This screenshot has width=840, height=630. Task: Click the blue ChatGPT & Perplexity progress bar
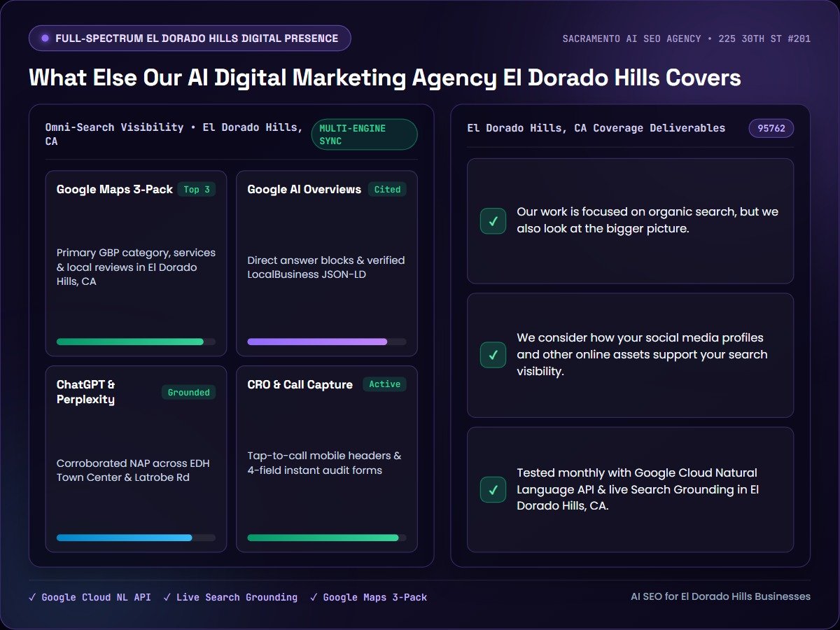136,538
